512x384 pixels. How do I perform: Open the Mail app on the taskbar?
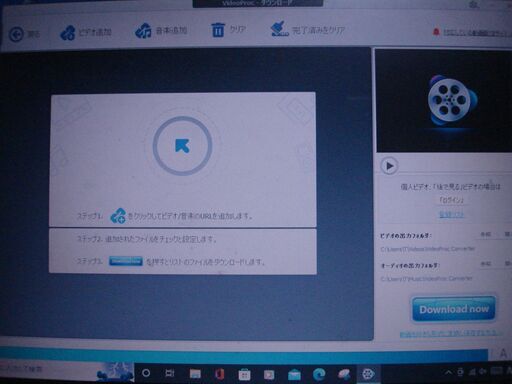294,374
